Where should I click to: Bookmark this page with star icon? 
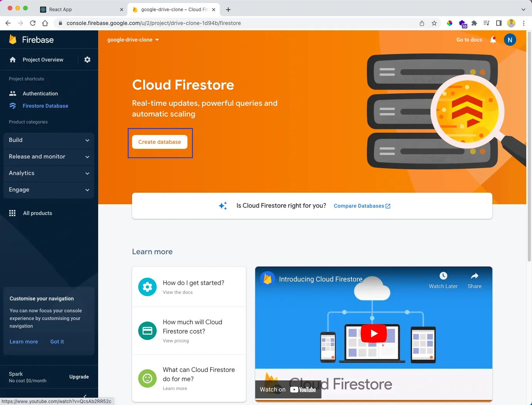tap(434, 23)
